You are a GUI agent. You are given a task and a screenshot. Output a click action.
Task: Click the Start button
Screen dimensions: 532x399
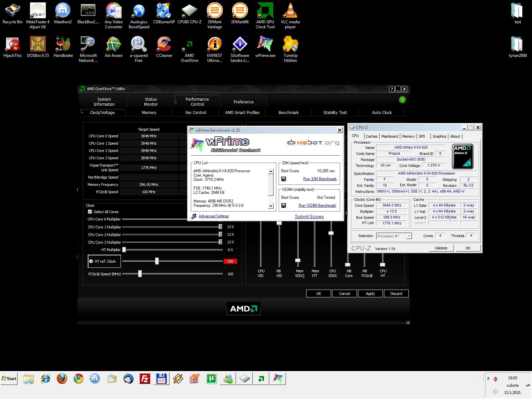[9, 378]
